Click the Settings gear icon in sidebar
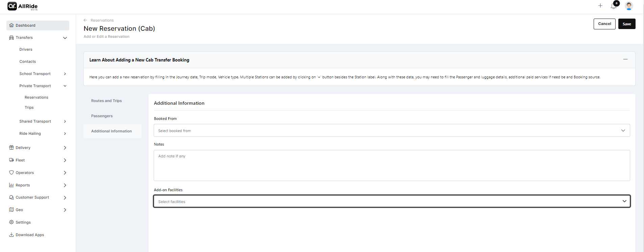 point(11,222)
